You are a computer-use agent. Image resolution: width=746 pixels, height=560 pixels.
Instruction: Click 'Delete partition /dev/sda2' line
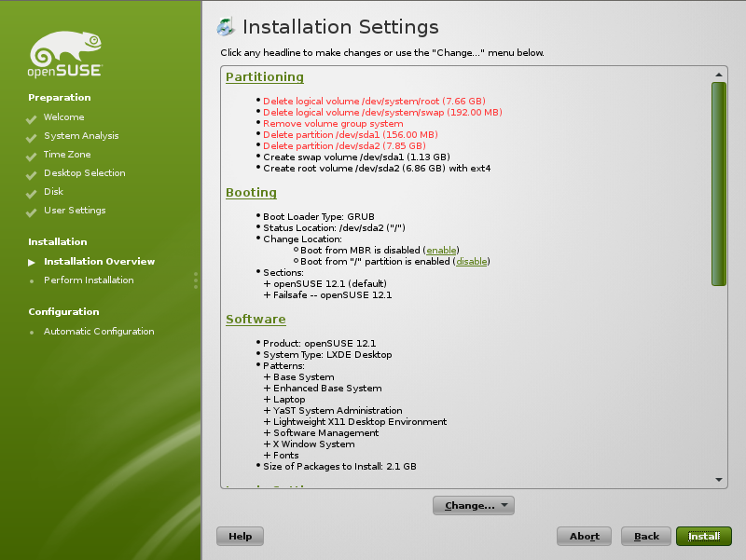[x=344, y=146]
